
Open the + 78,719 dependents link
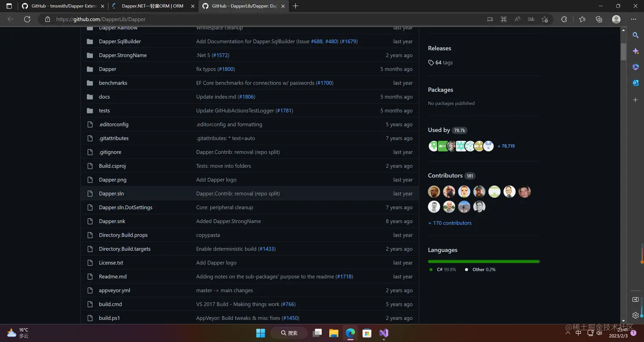[x=506, y=146]
